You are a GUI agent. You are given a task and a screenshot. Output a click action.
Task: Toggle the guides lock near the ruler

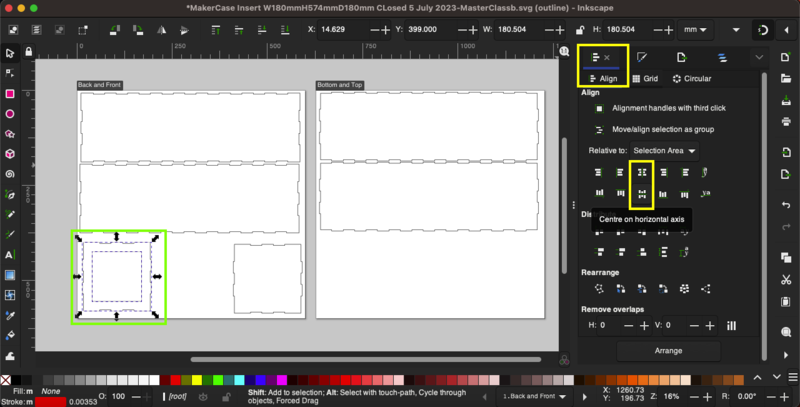(x=29, y=52)
